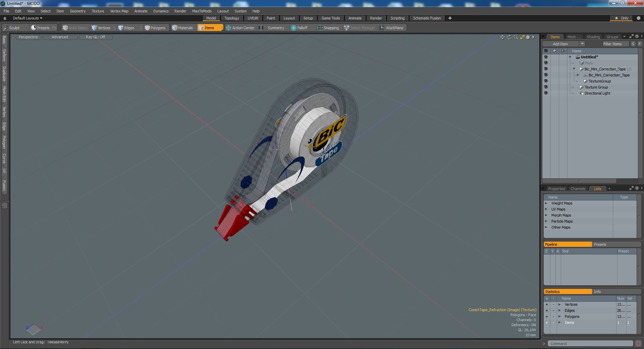Click the XYZ axis gizmo in viewport
This screenshot has height=349, width=644.
34,325
